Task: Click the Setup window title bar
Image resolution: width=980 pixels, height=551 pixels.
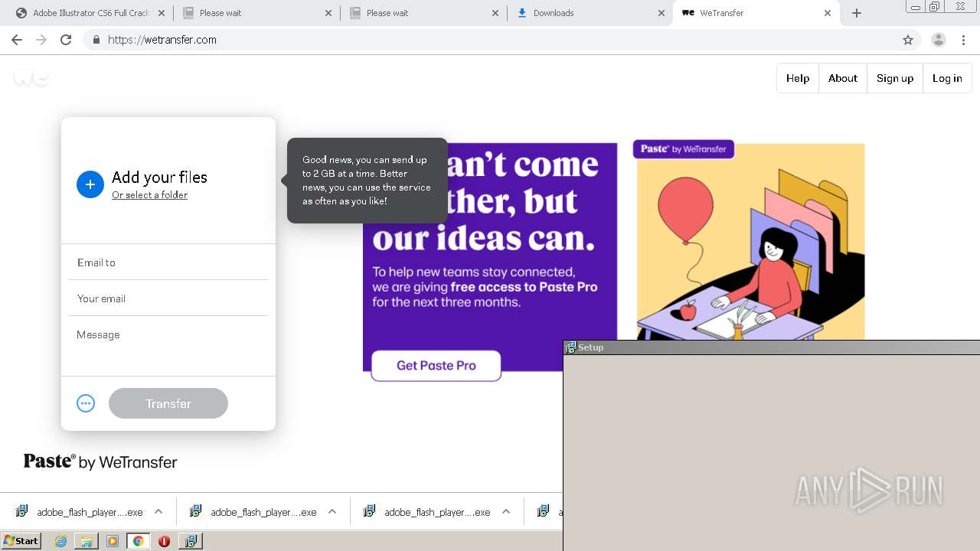Action: coord(772,347)
